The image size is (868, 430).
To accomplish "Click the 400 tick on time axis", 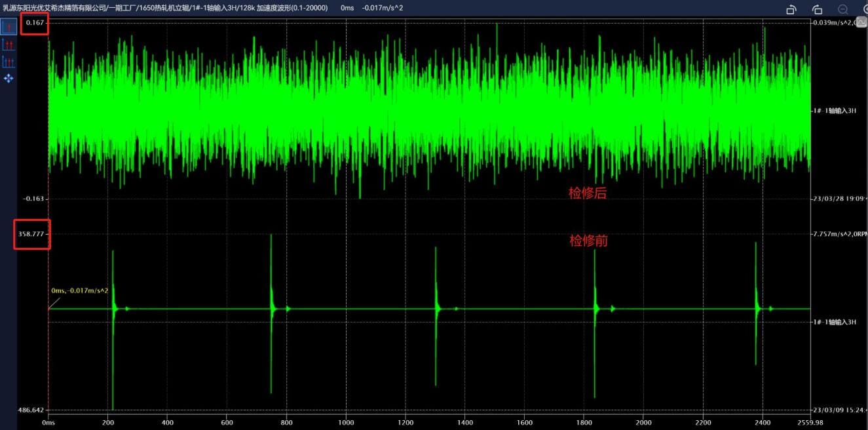I will [x=168, y=423].
